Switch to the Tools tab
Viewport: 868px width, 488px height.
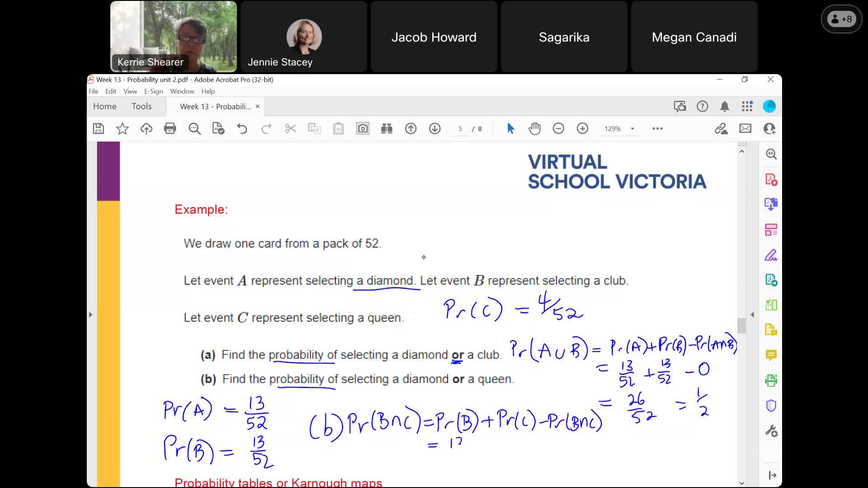(142, 106)
